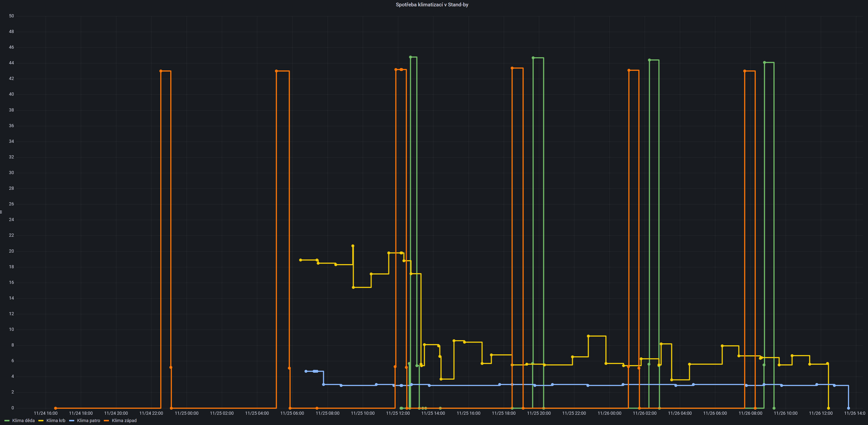Image resolution: width=868 pixels, height=425 pixels.
Task: Click highest yellow data point near value 20.7
Action: pos(353,246)
